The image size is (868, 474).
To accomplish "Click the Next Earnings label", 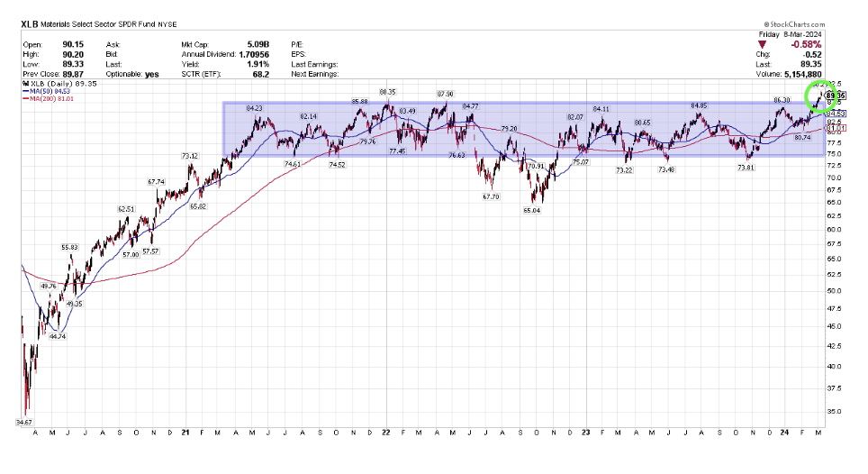I will 315,74.
